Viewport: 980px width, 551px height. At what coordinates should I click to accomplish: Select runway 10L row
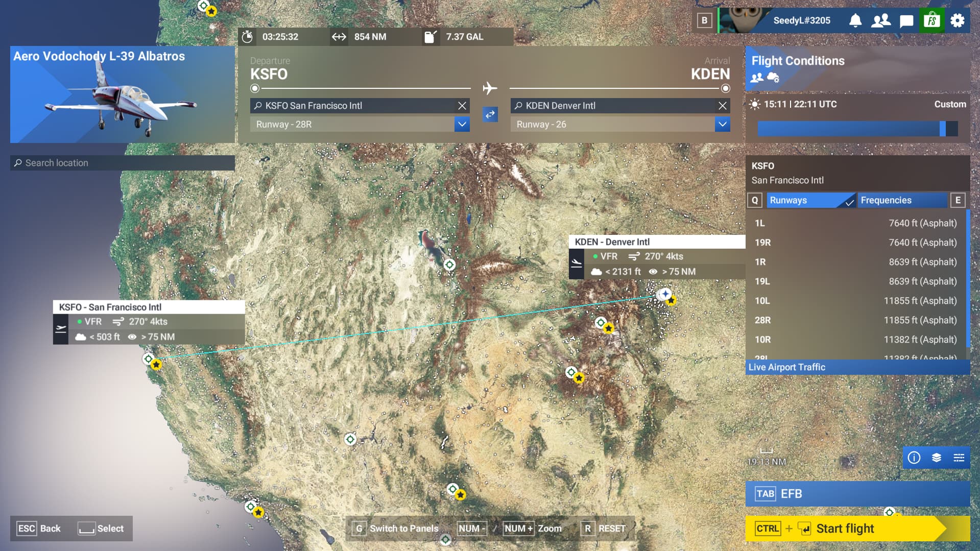[x=856, y=301]
